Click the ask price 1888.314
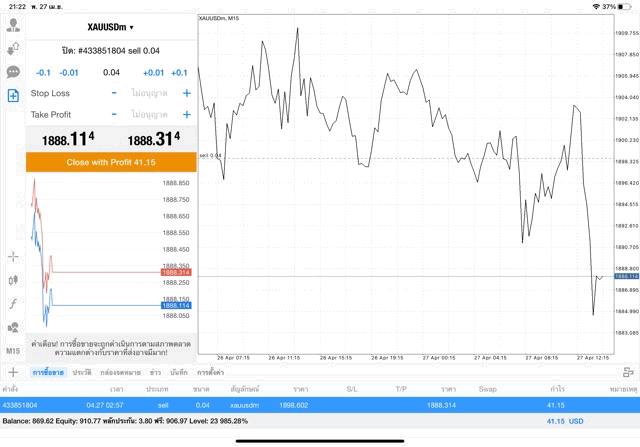Image resolution: width=640 pixels, height=447 pixels. tap(153, 139)
